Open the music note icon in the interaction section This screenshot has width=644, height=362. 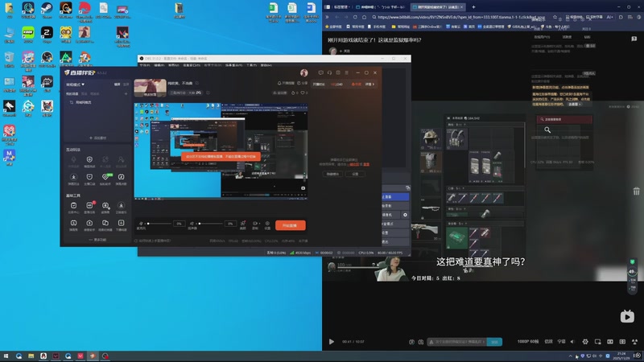click(122, 177)
